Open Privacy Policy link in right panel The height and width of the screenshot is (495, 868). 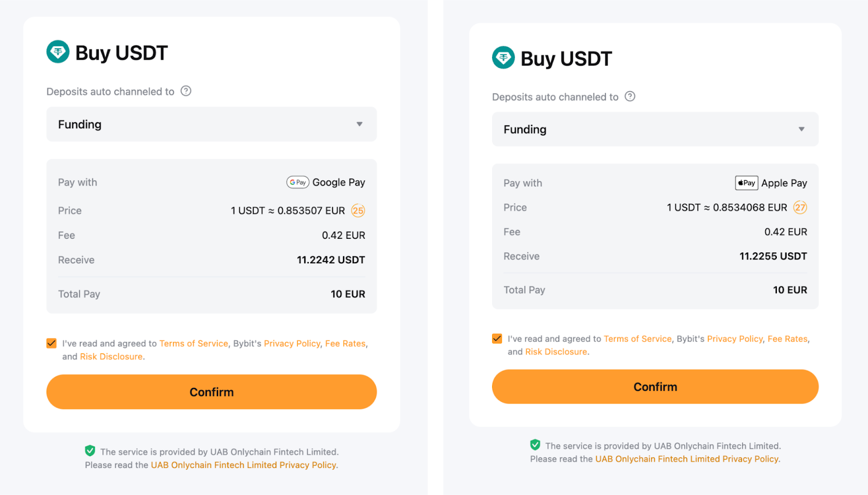coord(735,339)
